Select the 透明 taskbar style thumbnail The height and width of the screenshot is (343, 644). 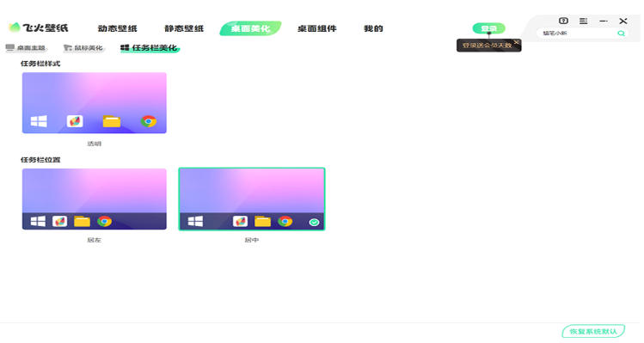pyautogui.click(x=95, y=102)
